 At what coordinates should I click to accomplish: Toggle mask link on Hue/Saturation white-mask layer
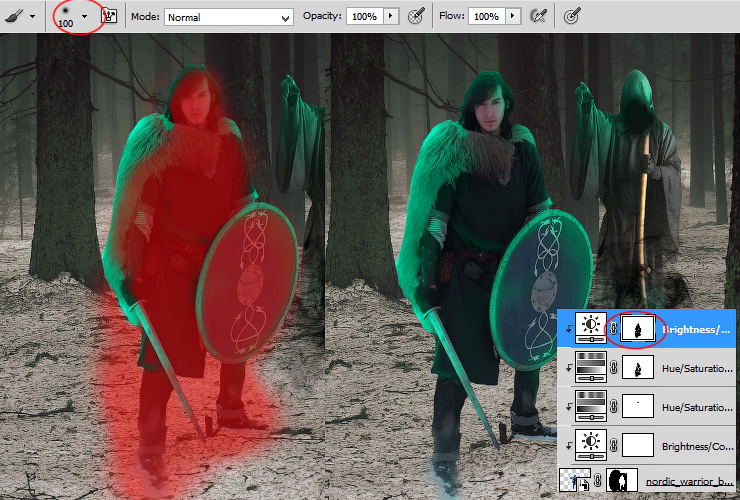[614, 406]
